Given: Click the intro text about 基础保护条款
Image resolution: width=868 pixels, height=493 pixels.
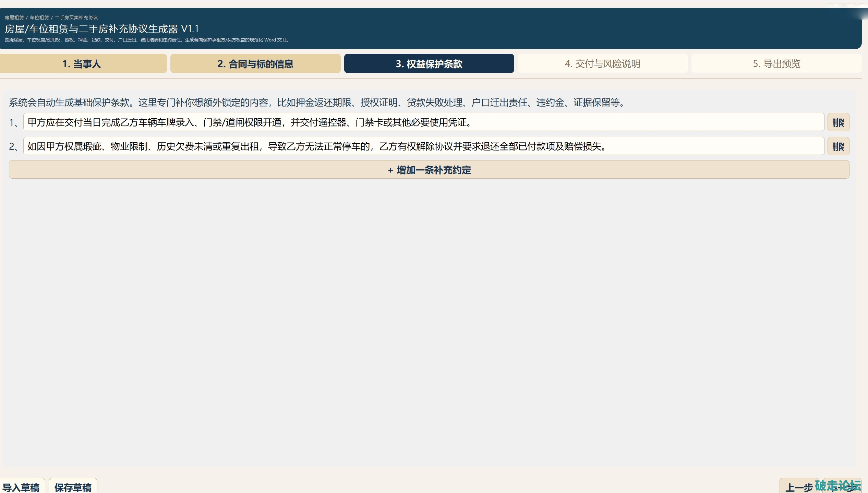Looking at the screenshot, I should pyautogui.click(x=317, y=103).
